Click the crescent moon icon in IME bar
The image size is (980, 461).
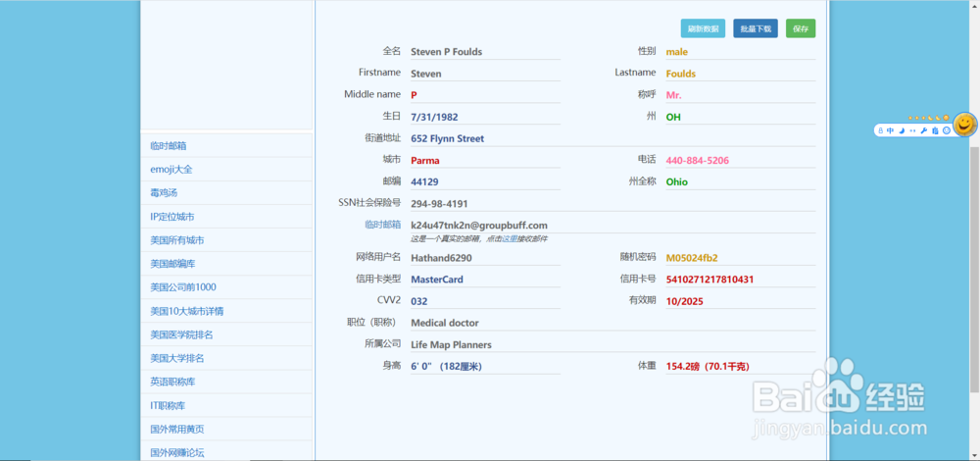tap(902, 130)
